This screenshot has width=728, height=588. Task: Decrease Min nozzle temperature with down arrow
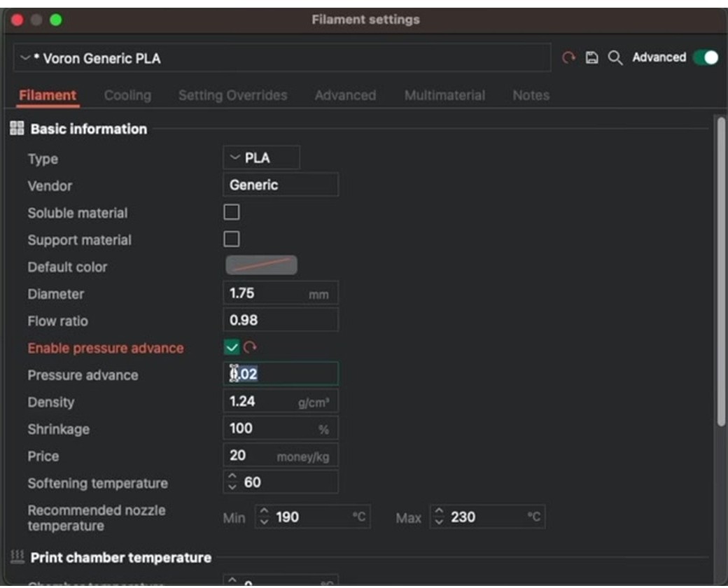[264, 522]
